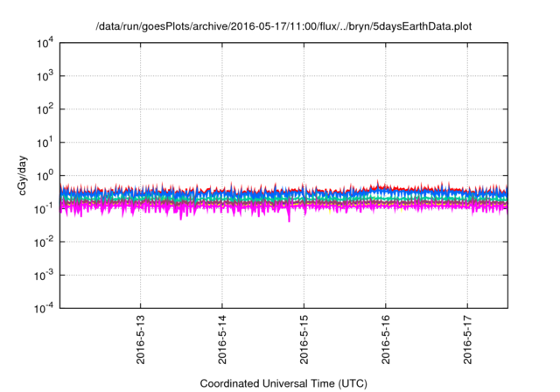Click the 2016-5-15 date tick label
560x392 pixels.
(304, 339)
